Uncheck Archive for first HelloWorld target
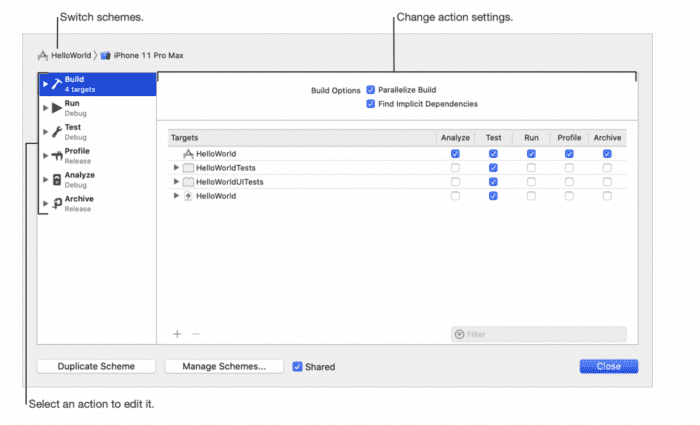700x425 pixels. 607,154
